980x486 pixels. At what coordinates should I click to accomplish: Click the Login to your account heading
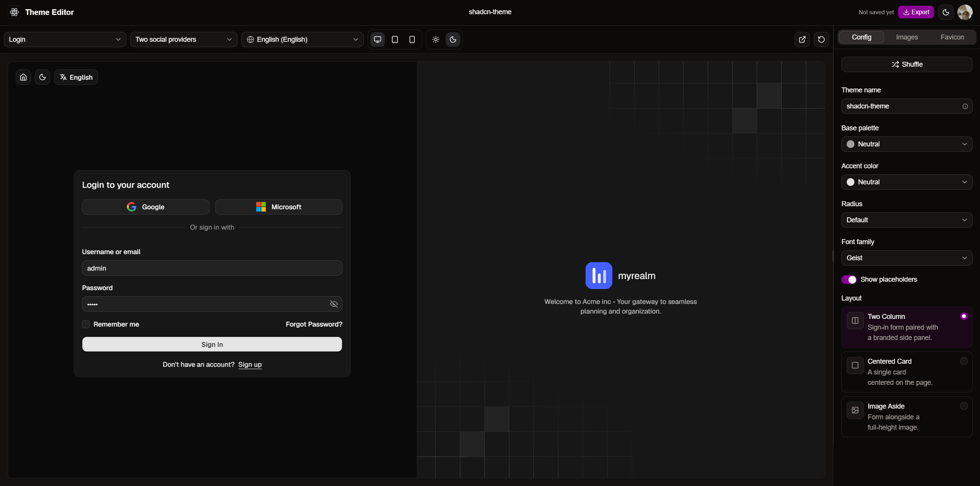coord(126,185)
